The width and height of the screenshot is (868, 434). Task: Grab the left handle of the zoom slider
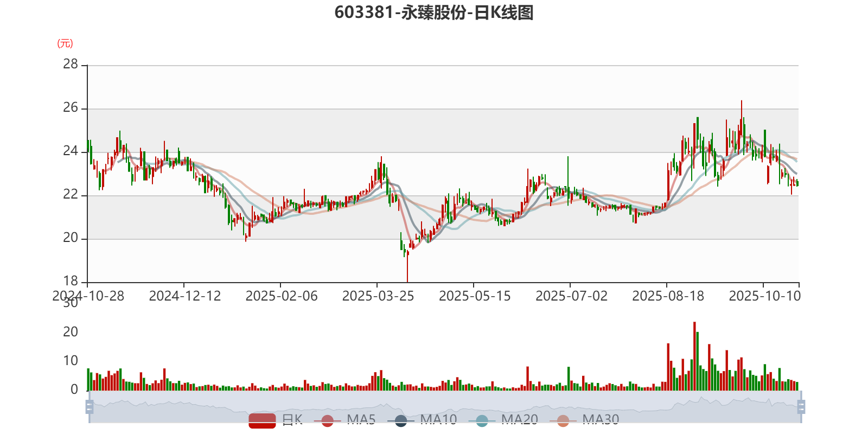click(x=90, y=407)
